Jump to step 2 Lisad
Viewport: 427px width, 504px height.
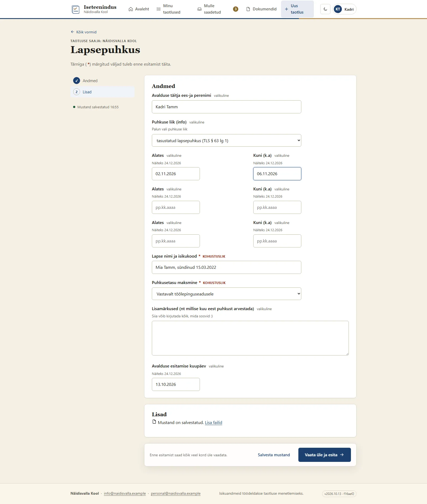(102, 92)
